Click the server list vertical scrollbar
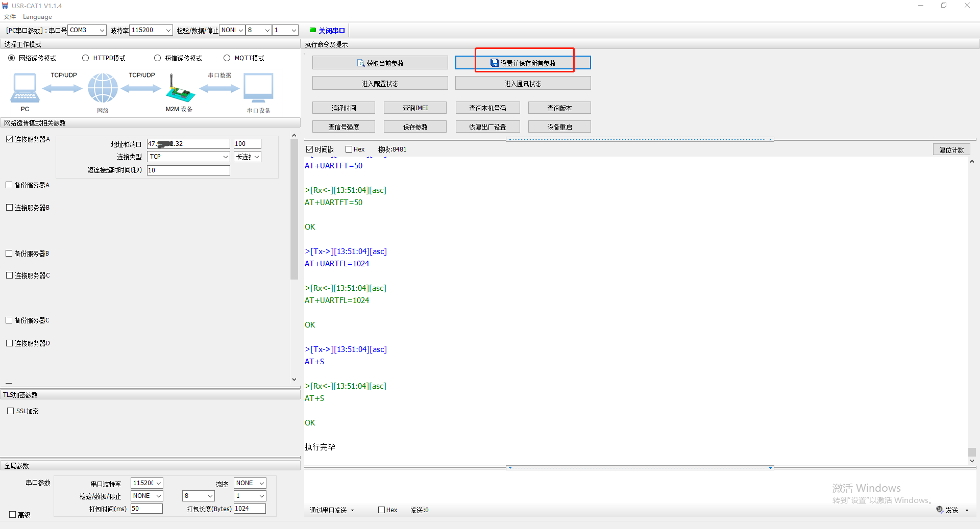 294,209
